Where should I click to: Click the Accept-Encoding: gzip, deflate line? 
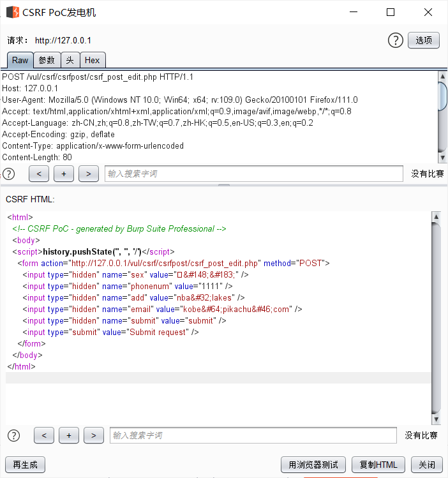tap(58, 135)
